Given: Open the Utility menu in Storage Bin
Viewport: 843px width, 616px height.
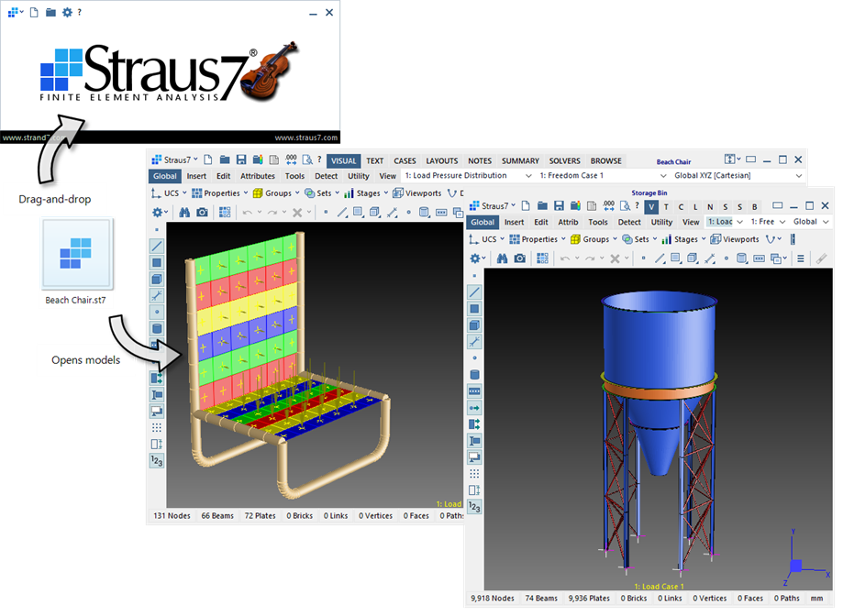Looking at the screenshot, I should 661,222.
